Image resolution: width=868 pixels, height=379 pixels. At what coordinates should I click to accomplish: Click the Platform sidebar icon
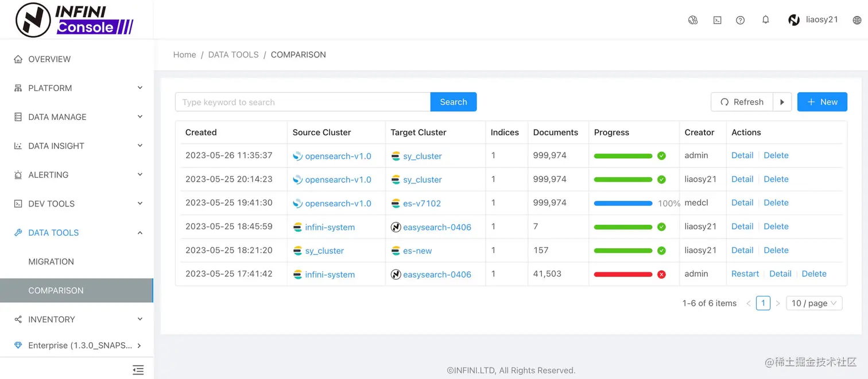[x=18, y=88]
